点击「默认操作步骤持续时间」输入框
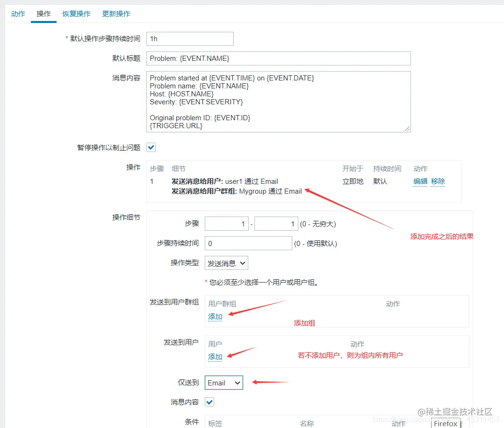This screenshot has width=504, height=428. [x=189, y=39]
